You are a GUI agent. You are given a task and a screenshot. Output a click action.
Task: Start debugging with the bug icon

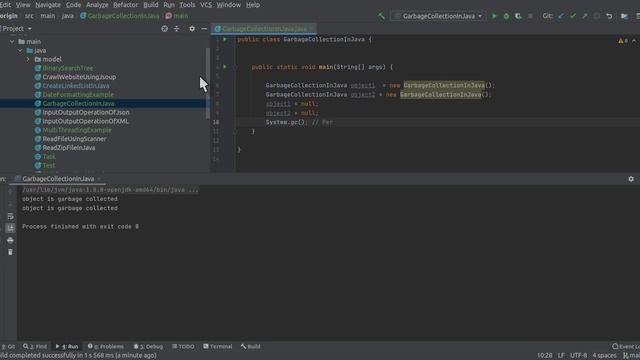click(x=506, y=16)
